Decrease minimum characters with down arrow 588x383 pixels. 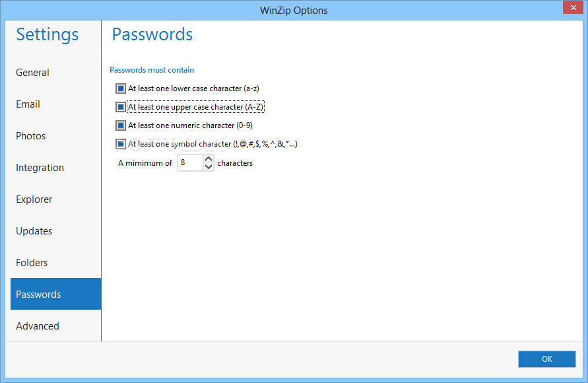pos(209,167)
